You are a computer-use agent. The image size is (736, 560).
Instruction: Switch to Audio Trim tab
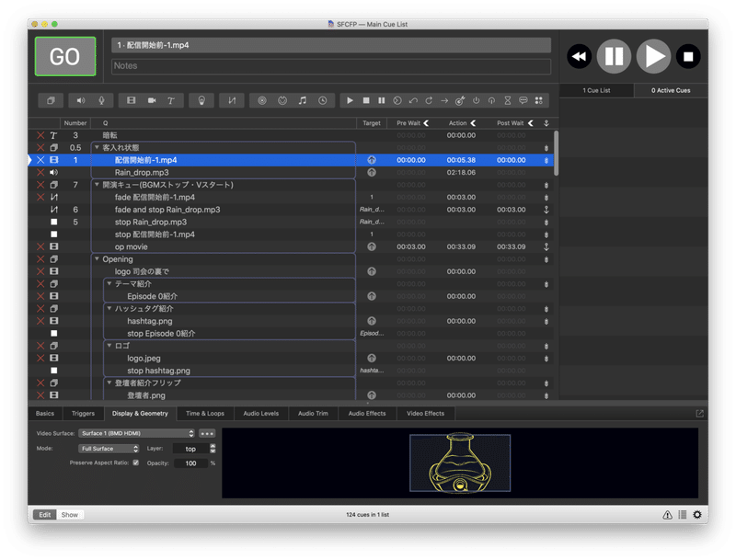coord(313,414)
